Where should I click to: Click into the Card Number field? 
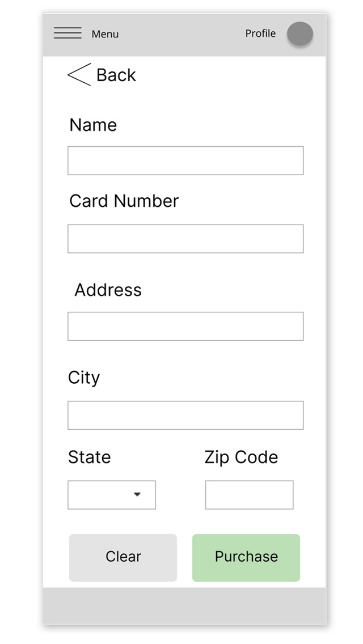click(185, 239)
